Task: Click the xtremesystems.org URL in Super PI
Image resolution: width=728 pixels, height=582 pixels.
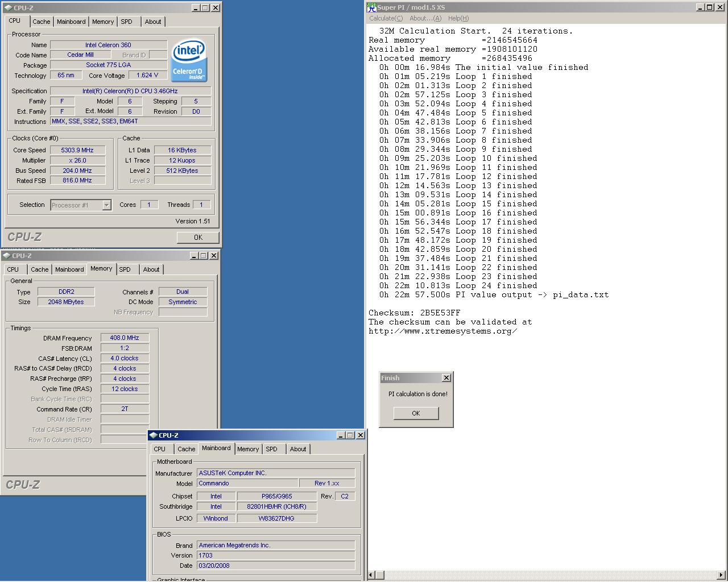Action: pyautogui.click(x=442, y=331)
